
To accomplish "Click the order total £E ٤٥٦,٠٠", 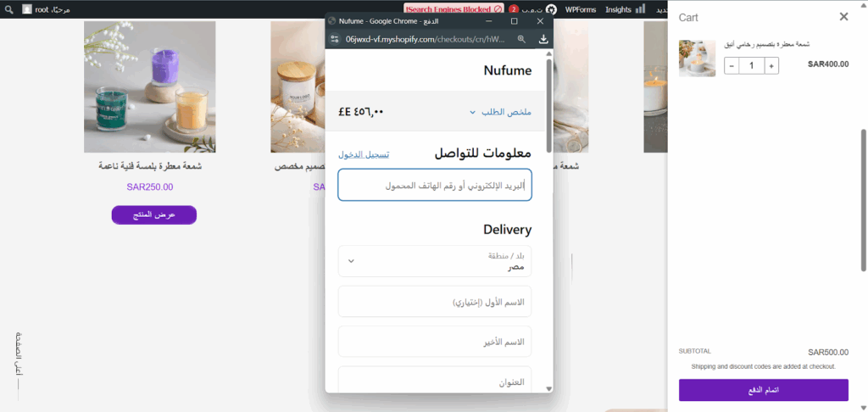I will [x=361, y=112].
